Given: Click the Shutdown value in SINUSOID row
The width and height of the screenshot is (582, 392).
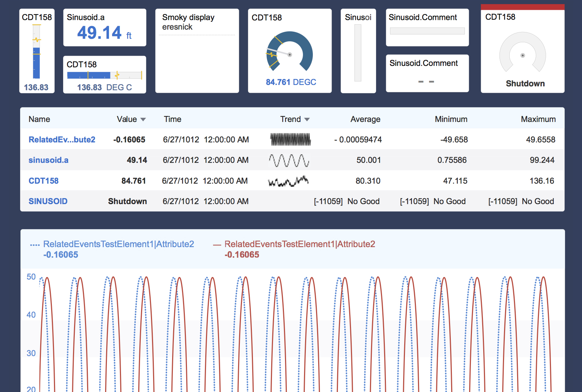Looking at the screenshot, I should [127, 201].
